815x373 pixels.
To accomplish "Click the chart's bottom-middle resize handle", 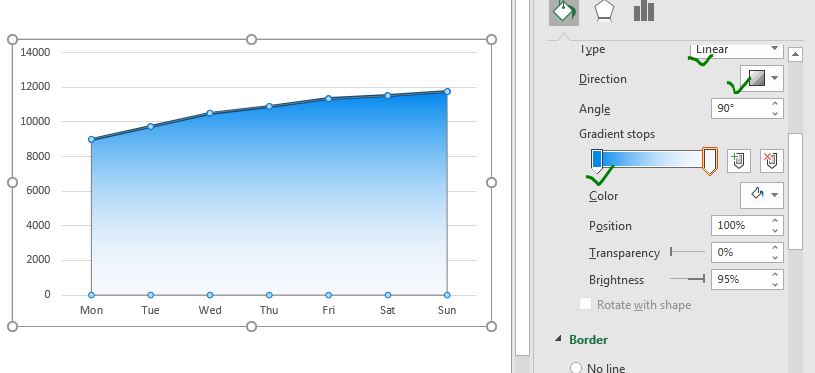I will [252, 326].
